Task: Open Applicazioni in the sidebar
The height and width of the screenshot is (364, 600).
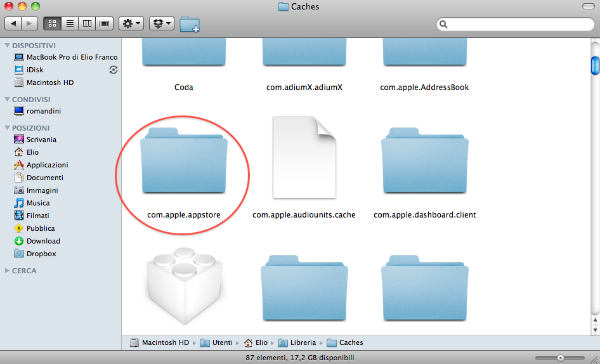Action: coord(47,165)
